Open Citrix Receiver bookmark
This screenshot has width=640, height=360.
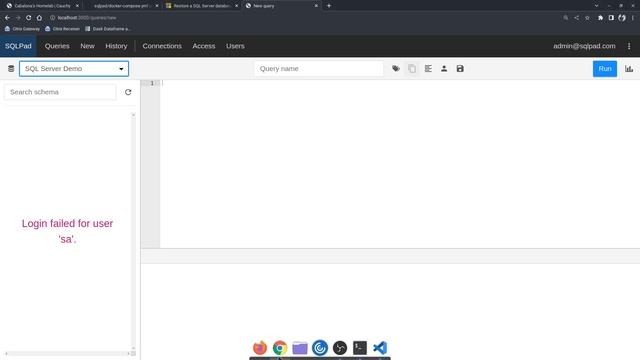pos(62,29)
